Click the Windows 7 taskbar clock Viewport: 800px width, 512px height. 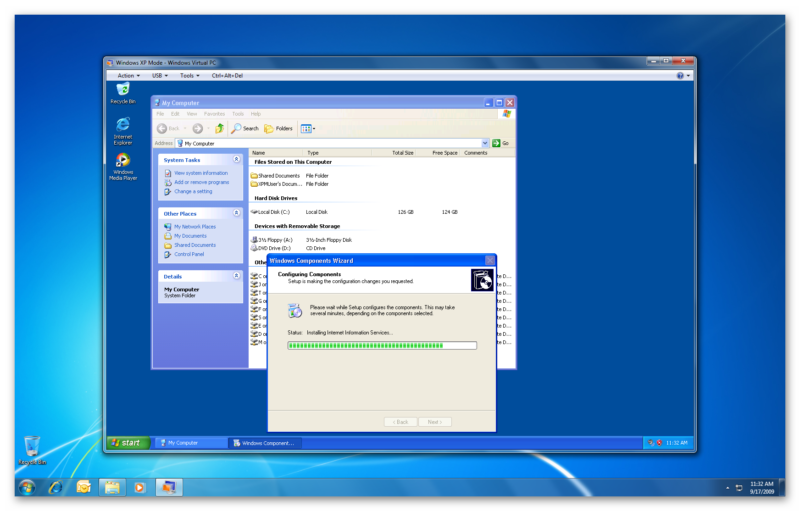pos(762,488)
